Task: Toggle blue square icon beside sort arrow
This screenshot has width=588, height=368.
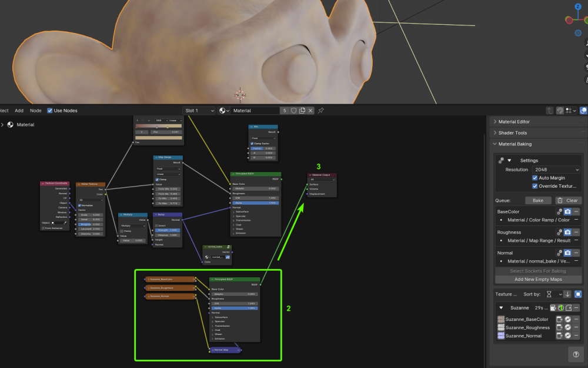Action: click(x=578, y=294)
